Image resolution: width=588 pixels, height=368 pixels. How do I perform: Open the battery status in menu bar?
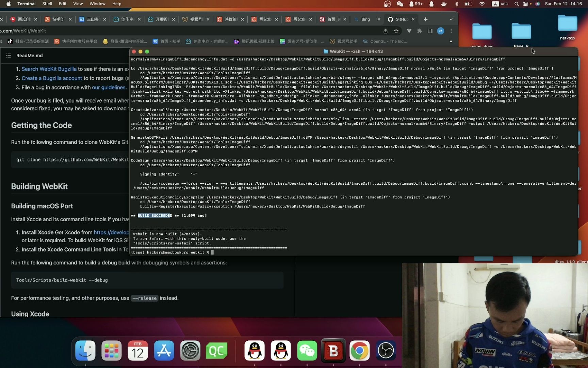point(469,4)
